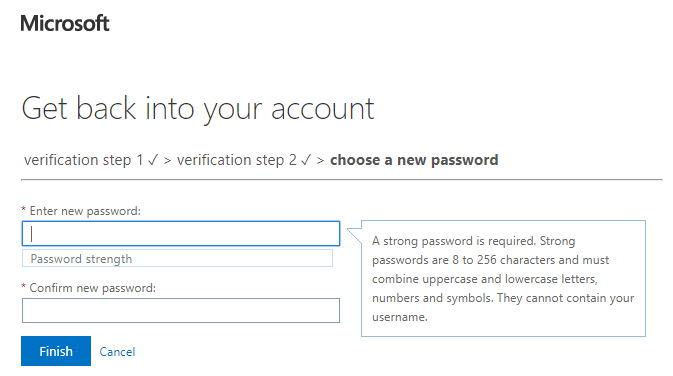The height and width of the screenshot is (376, 673).
Task: Click the Password strength indicator bar
Action: pos(177,258)
